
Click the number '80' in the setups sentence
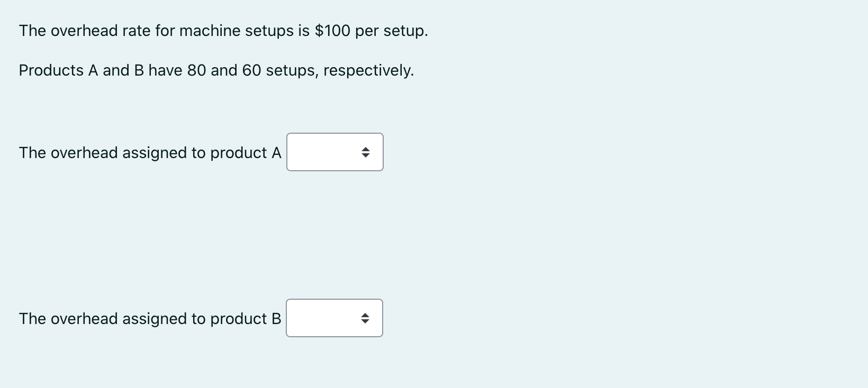(195, 70)
